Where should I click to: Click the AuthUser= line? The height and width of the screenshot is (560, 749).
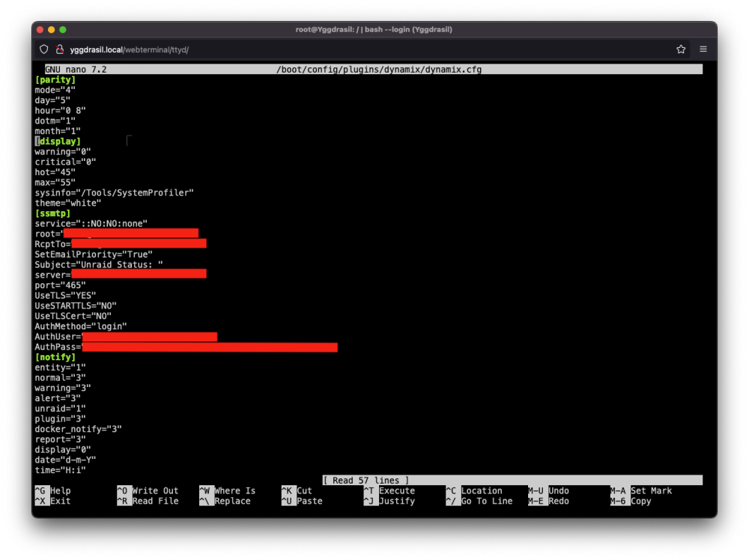pyautogui.click(x=126, y=337)
